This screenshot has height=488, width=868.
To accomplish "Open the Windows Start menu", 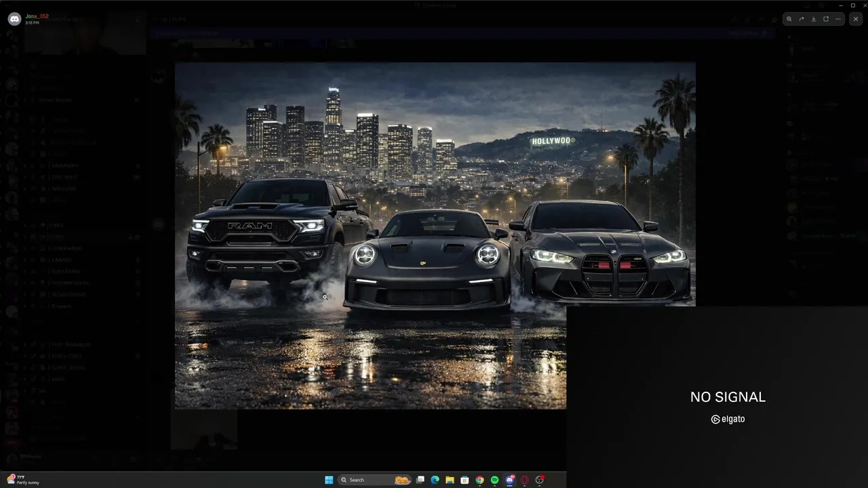I will [329, 480].
